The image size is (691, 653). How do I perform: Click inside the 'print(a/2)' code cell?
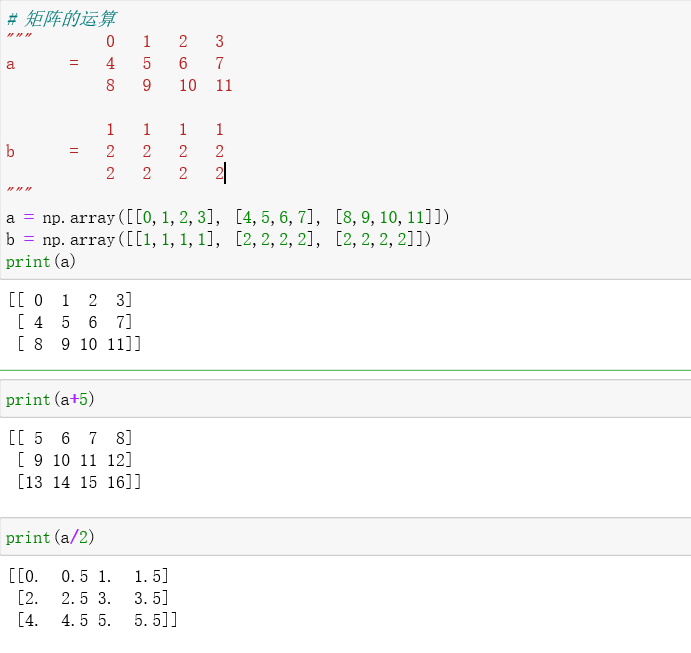346,537
